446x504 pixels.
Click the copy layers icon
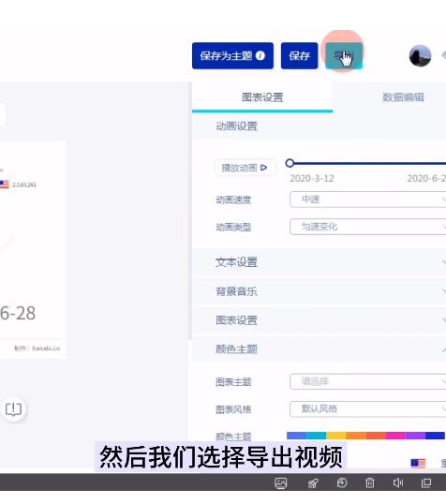(426, 482)
